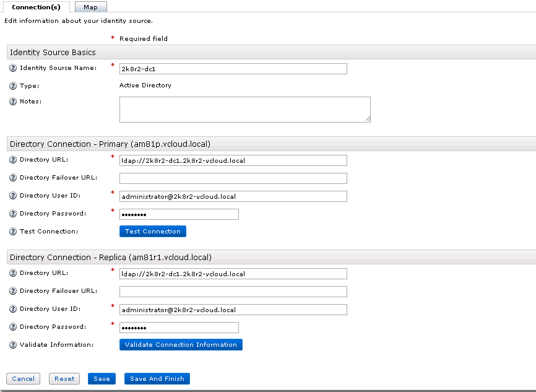Select the Connection(s) tab
Screen dimensions: 536x392
[x=36, y=7]
